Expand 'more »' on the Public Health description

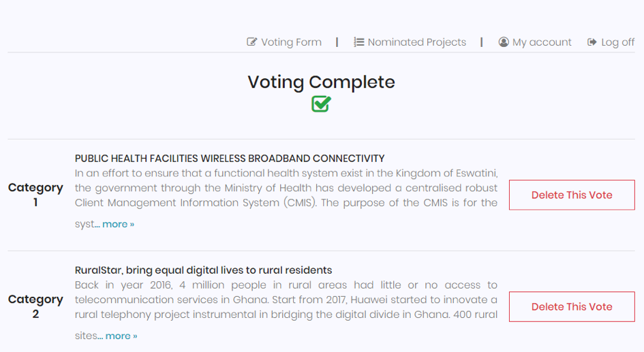118,224
